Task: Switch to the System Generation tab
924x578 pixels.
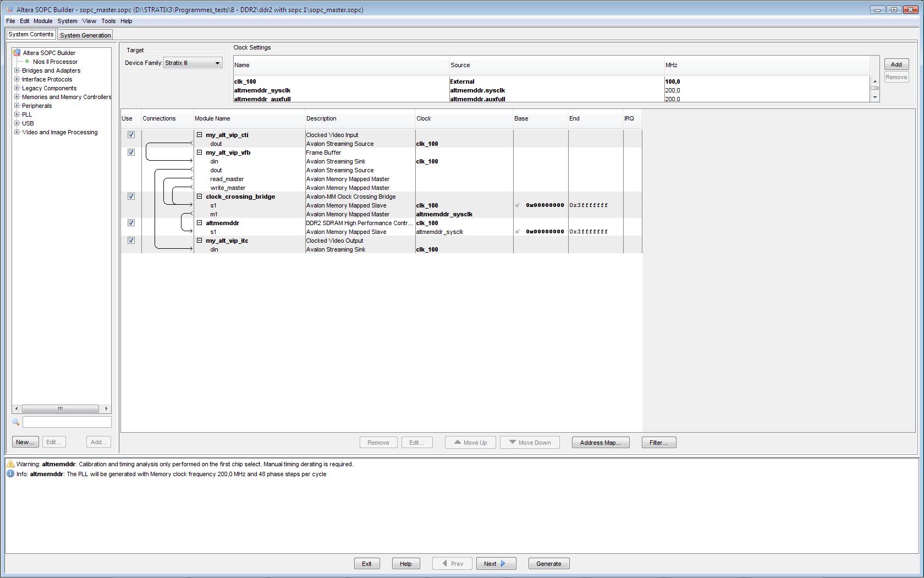Action: tap(85, 35)
